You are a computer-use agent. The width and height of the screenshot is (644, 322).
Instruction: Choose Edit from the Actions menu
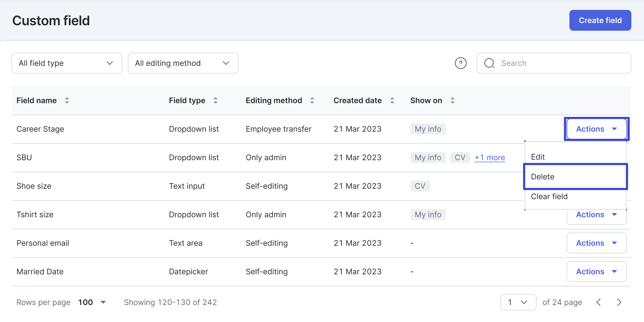tap(575, 157)
